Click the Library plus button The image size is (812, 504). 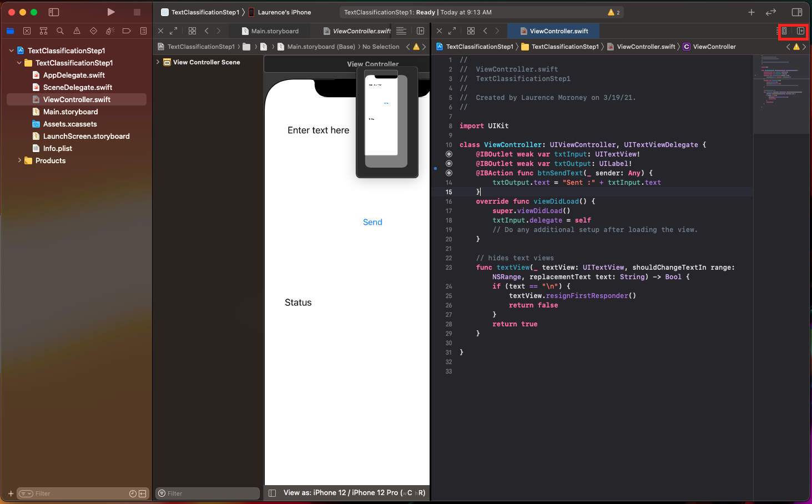point(751,12)
